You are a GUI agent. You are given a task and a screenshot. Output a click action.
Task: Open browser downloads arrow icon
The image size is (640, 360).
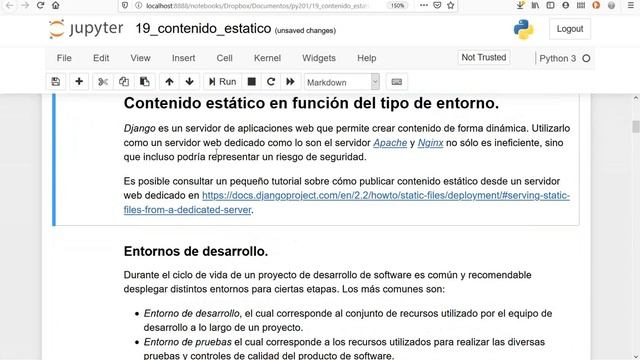(520, 5)
